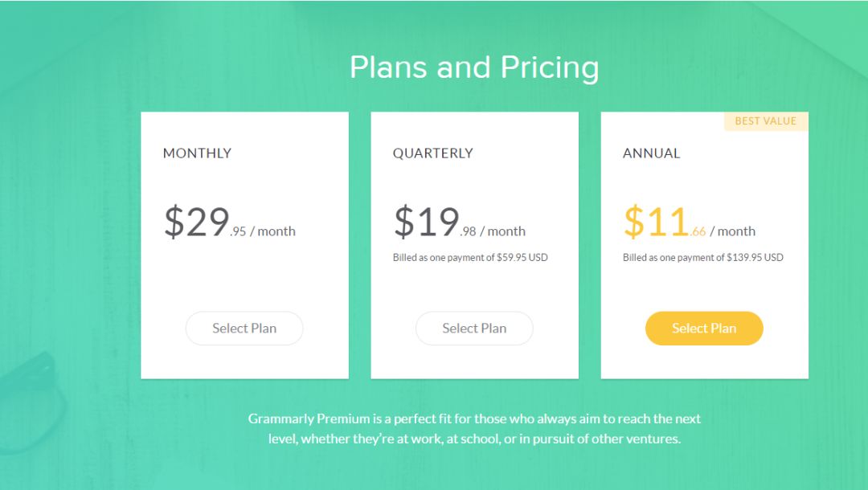Click the ANNUAL plan title
Image resolution: width=868 pixels, height=490 pixels.
click(651, 153)
